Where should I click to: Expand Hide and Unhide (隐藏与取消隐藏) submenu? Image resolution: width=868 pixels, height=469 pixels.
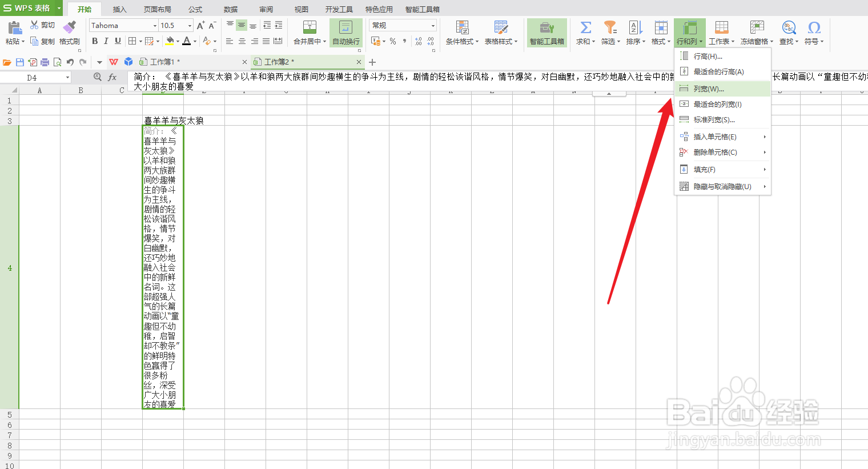point(722,186)
